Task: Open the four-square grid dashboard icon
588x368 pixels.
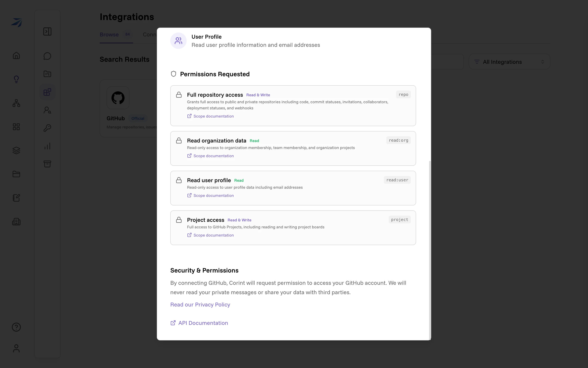Action: (16, 127)
